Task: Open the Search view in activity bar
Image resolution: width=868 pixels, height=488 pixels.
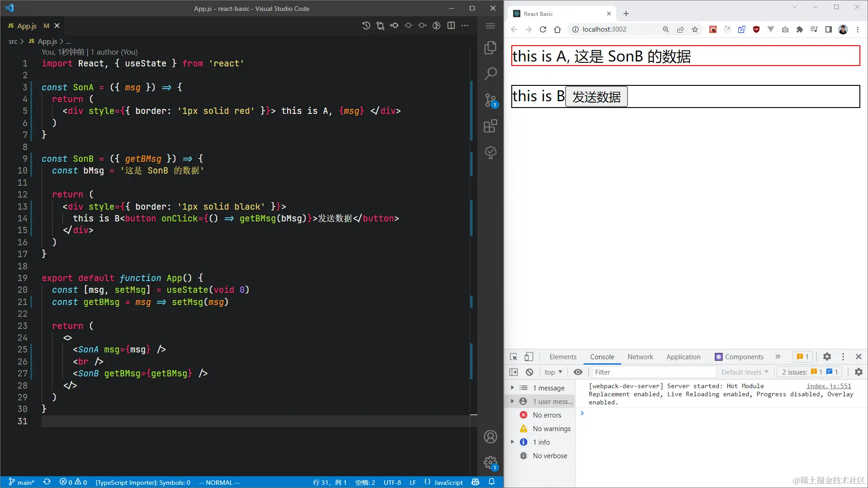Action: [x=490, y=73]
